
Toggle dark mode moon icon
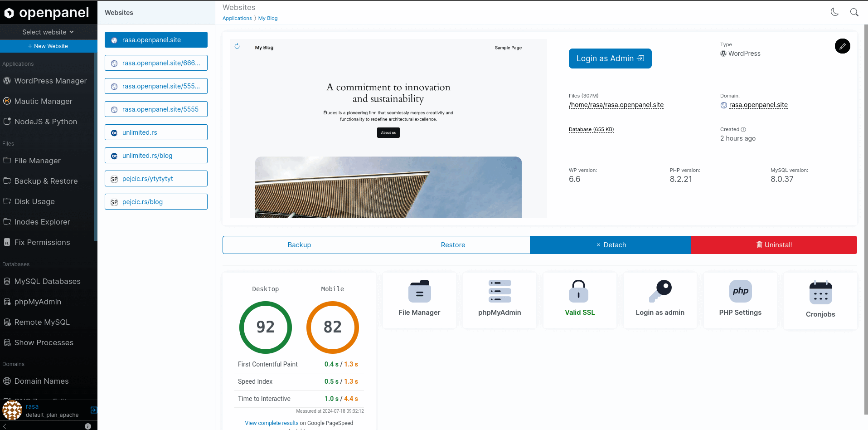coord(834,12)
